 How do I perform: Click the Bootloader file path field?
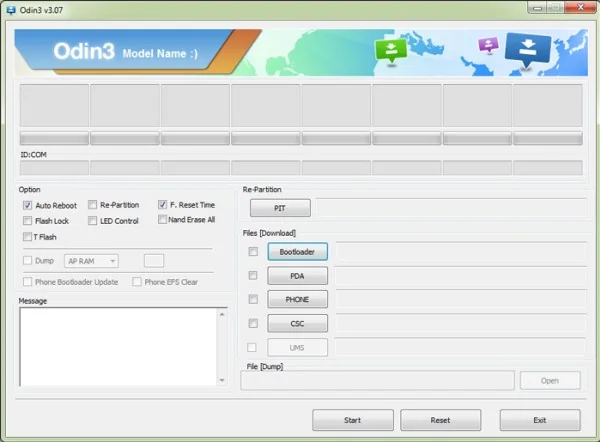[461, 252]
